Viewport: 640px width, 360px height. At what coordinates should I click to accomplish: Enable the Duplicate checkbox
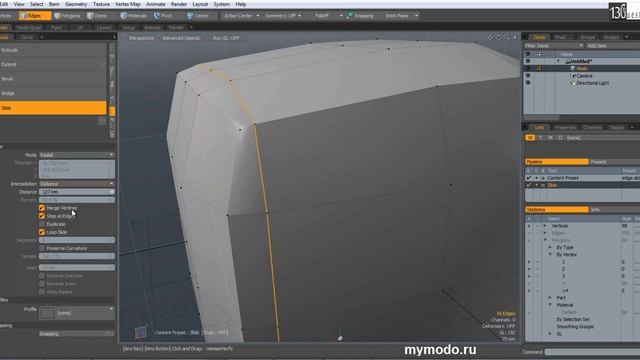tap(42, 224)
